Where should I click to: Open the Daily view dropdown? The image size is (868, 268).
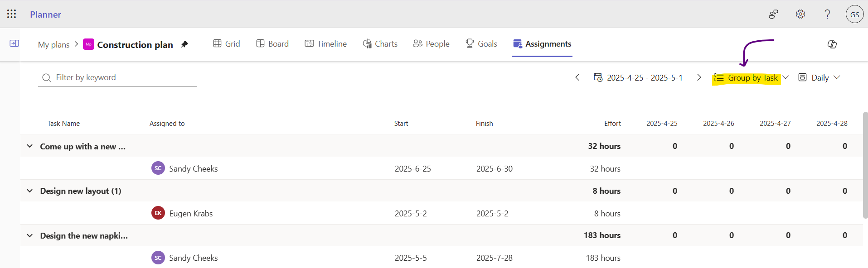point(820,78)
